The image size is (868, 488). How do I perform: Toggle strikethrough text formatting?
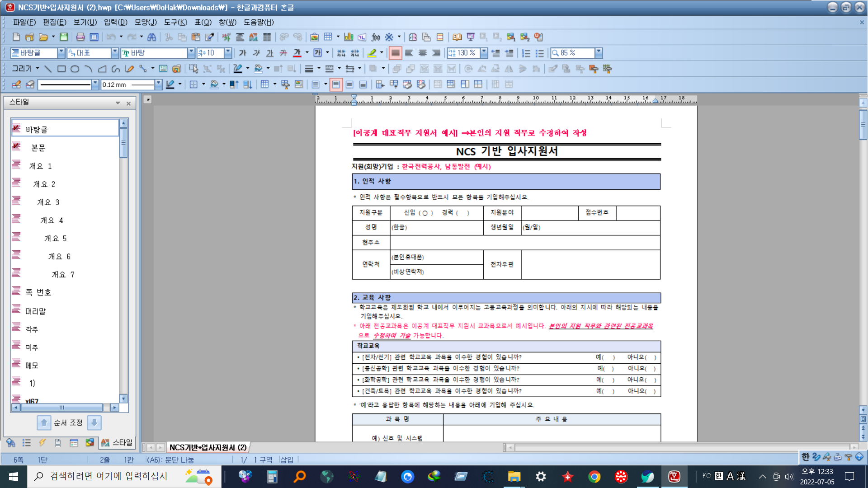[x=283, y=53]
